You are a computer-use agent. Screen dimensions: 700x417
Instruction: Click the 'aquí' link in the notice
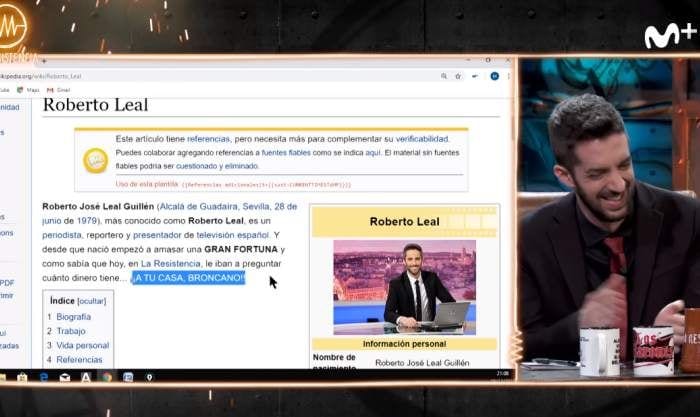(373, 153)
